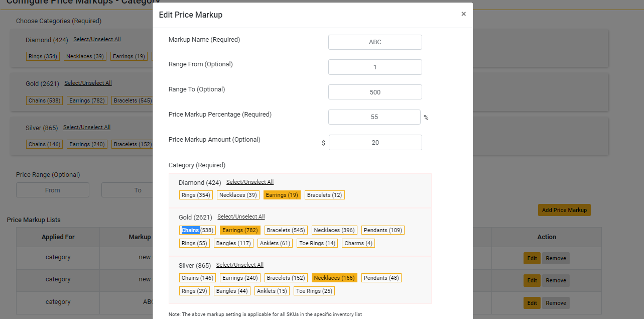Deselect the Earrings (19) chip under Diamond
Viewport: 644px width, 319px height.
282,194
